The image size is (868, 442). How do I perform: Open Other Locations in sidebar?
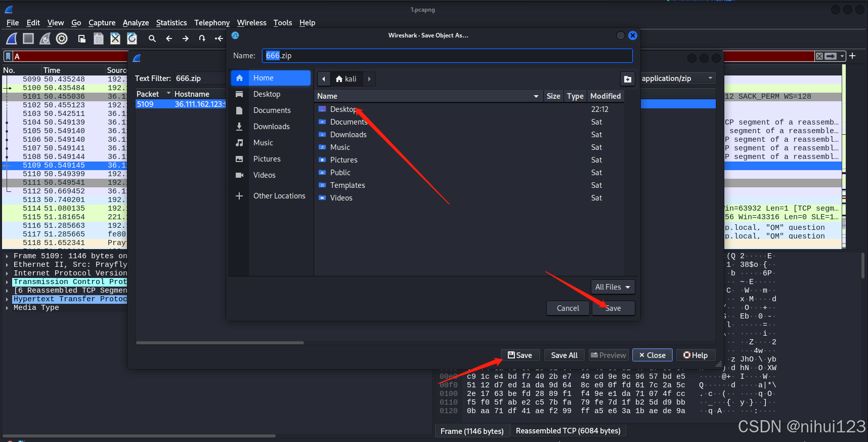271,196
